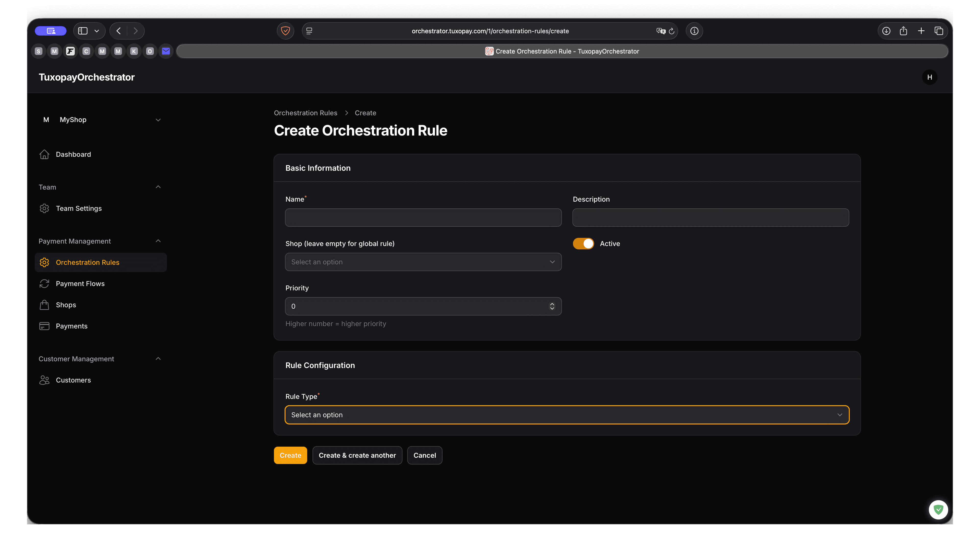
Task: Click the browser shield icon left of address bar
Action: (x=285, y=31)
